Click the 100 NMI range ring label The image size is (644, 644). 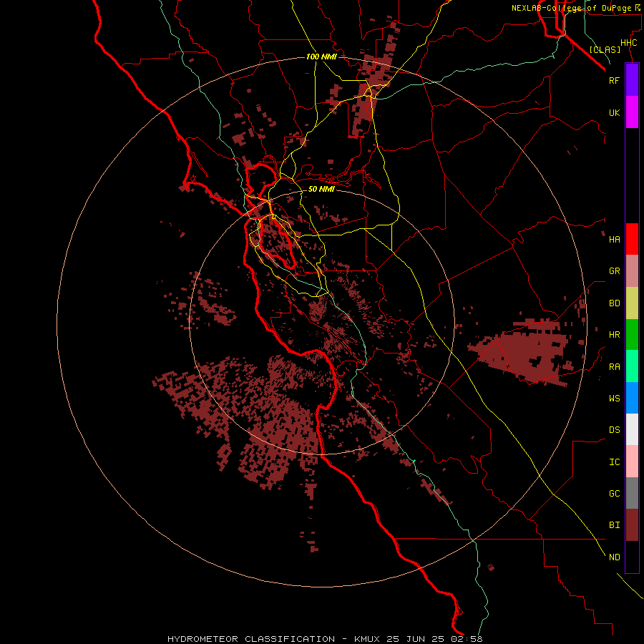[x=321, y=57]
